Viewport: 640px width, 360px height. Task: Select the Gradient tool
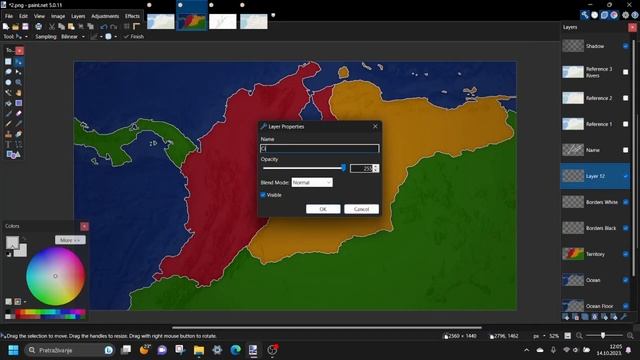click(18, 103)
